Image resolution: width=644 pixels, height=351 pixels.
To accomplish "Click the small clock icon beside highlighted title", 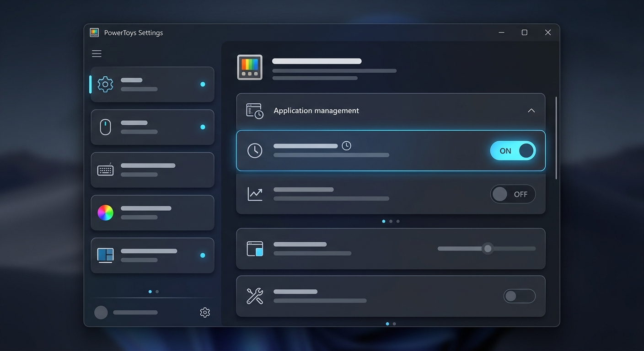I will tap(347, 146).
